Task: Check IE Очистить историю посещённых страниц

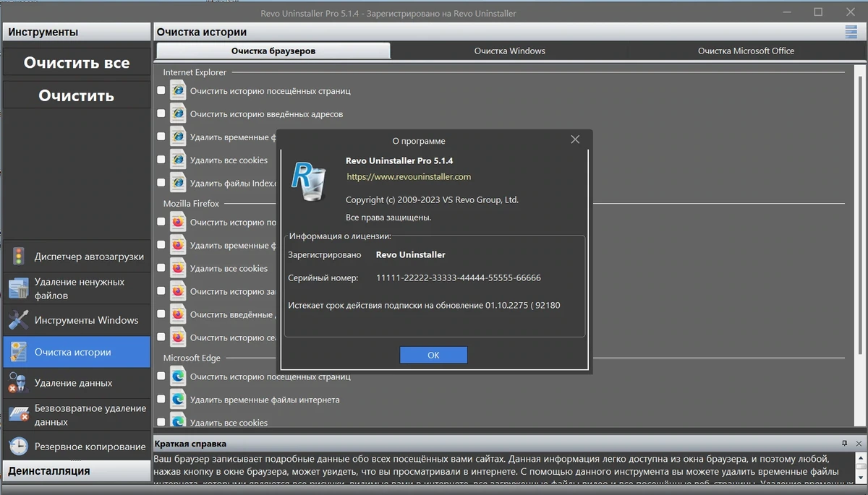Action: pyautogui.click(x=161, y=91)
